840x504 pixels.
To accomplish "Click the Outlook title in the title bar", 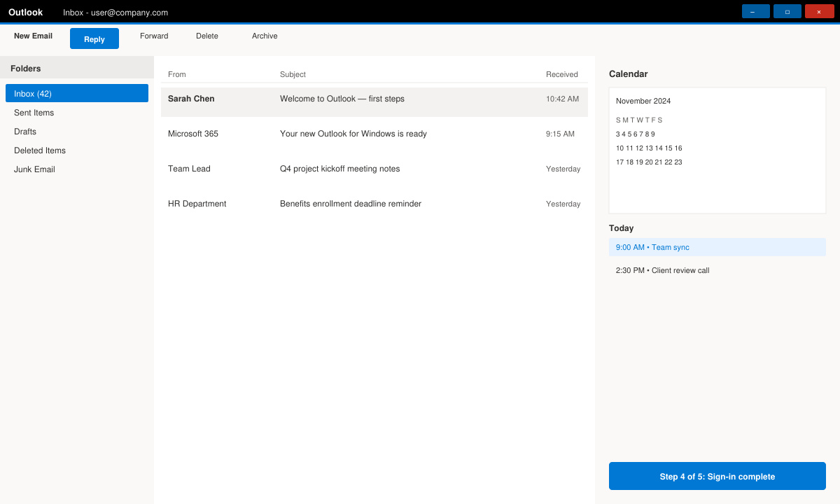I will coord(25,12).
